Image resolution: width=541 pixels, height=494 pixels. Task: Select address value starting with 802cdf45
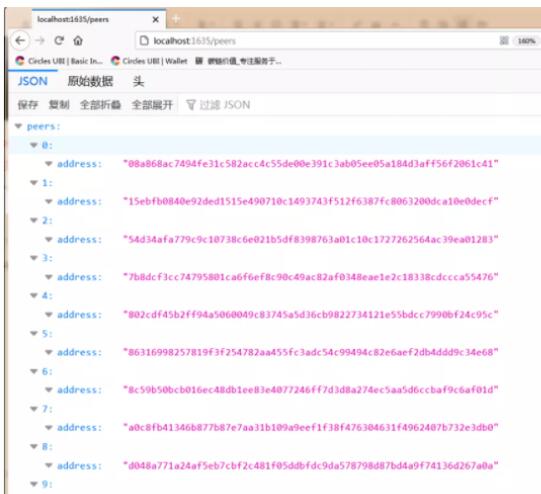[x=311, y=315]
